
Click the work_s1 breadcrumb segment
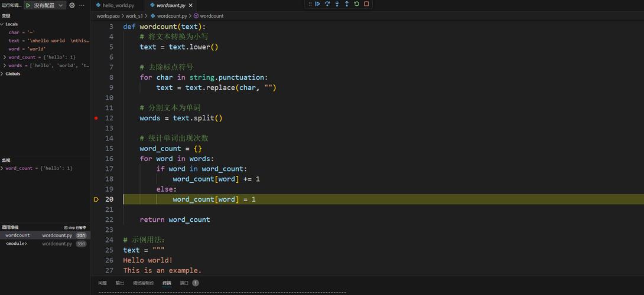(x=134, y=16)
